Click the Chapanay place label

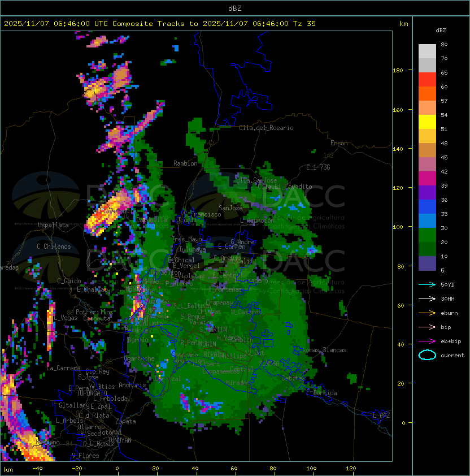(x=220, y=302)
